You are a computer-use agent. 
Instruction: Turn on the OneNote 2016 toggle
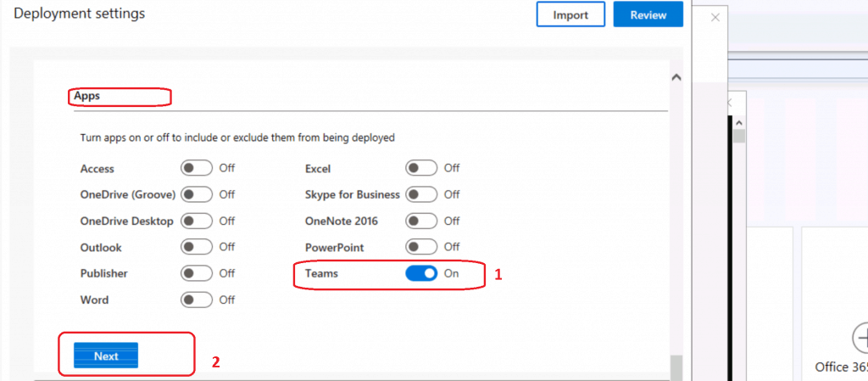click(x=421, y=221)
